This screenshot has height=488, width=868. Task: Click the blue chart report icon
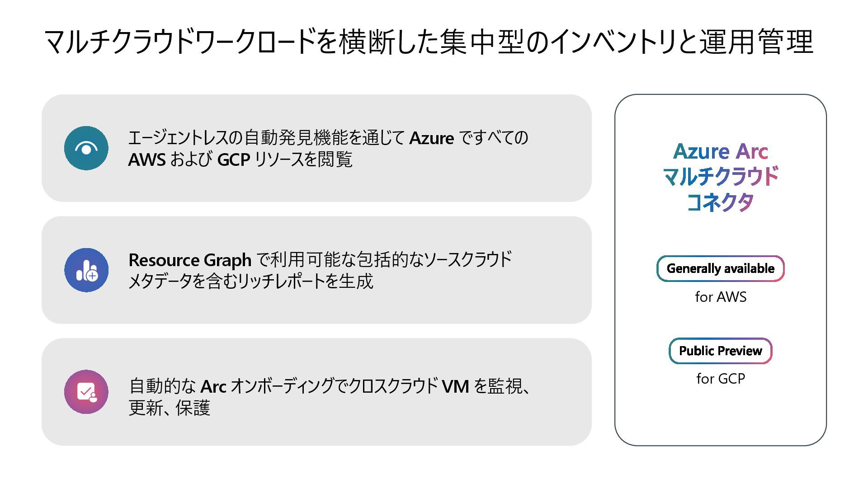pyautogui.click(x=86, y=270)
